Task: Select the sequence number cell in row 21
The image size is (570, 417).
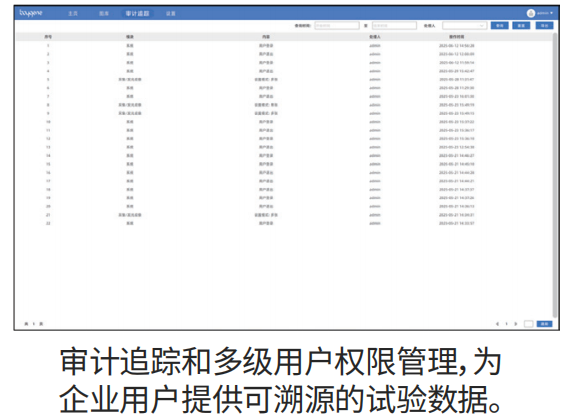Action: 48,215
